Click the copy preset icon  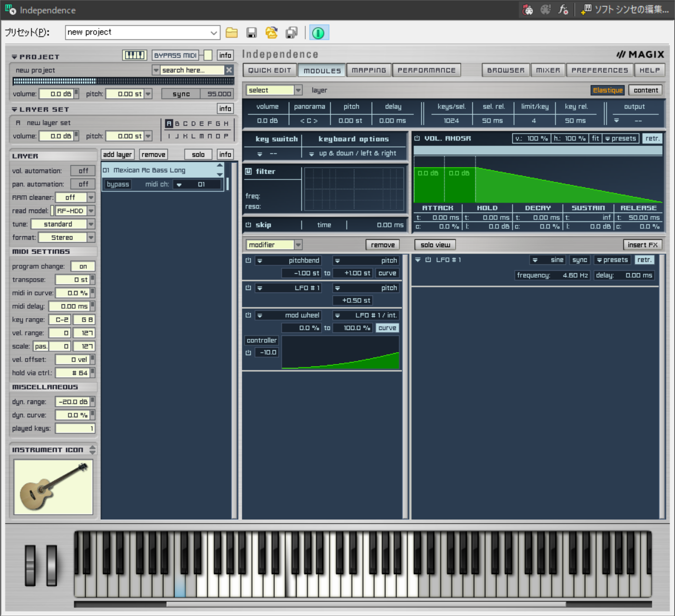292,33
